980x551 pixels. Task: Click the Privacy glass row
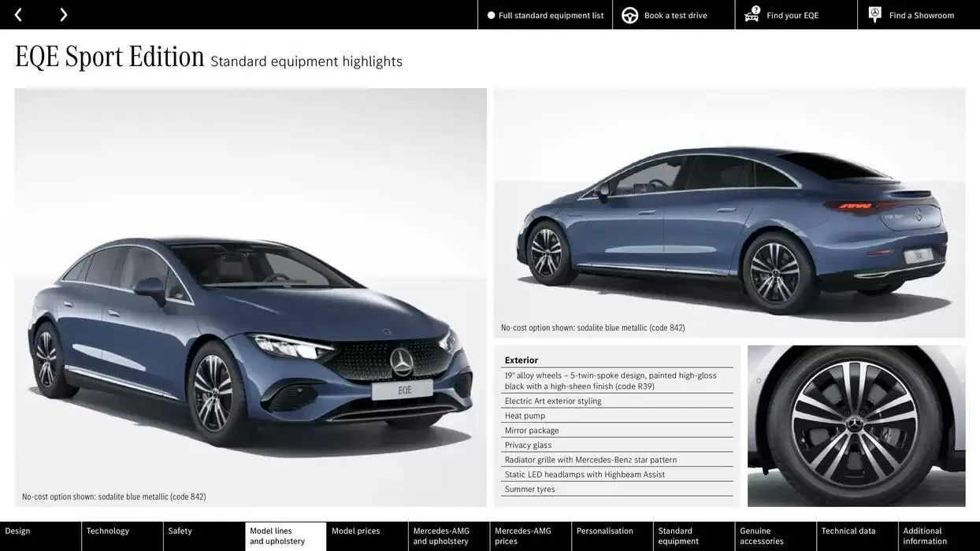coord(617,445)
